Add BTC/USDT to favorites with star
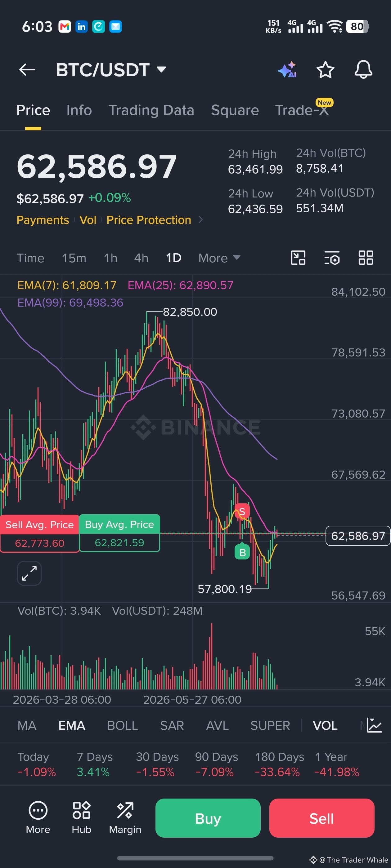 (325, 70)
